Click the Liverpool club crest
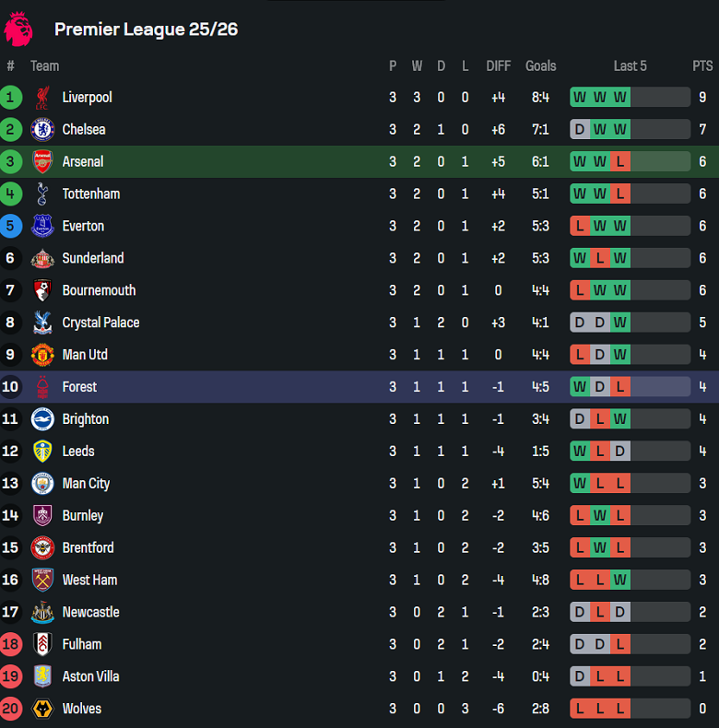 [42, 97]
